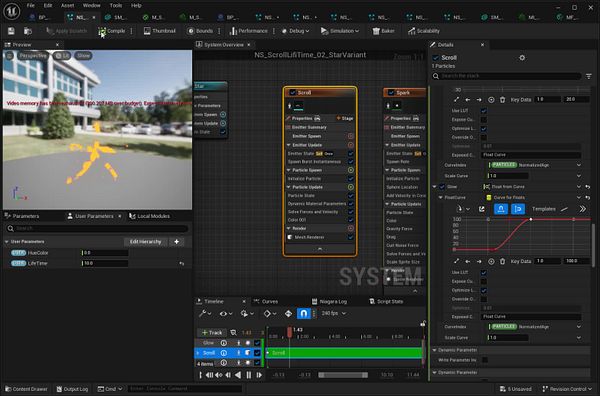Screen dimensions: 600x396
Task: Open the 240 fps frame rate dropdown
Action: tap(334, 313)
